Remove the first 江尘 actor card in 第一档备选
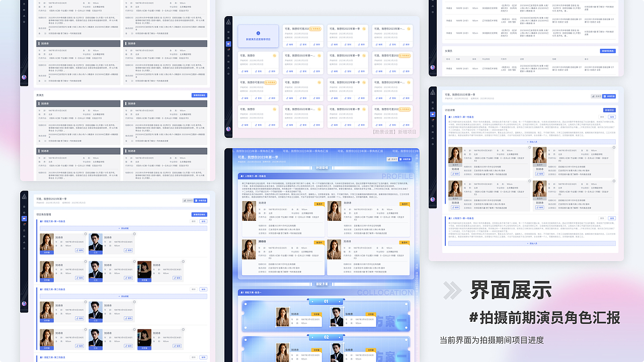 tap(134, 234)
